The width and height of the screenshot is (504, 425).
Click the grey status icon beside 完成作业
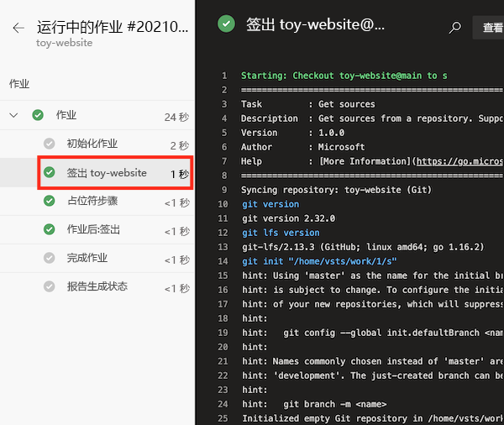[50, 258]
